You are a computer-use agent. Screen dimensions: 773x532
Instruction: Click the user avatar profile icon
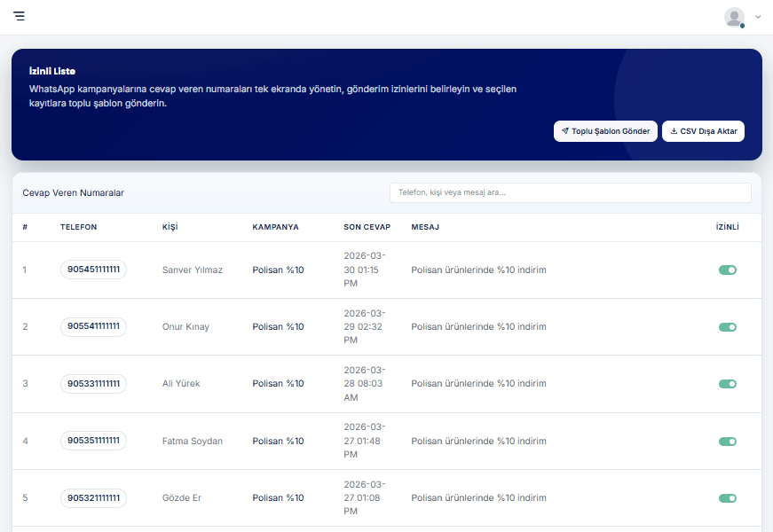coord(734,17)
